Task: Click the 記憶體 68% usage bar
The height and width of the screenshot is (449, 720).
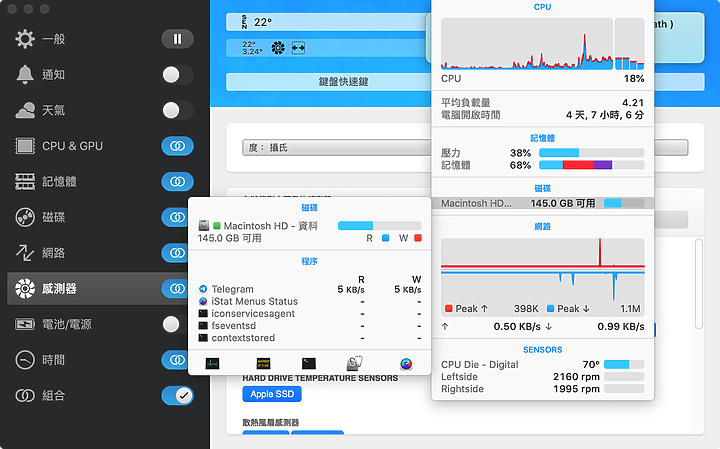Action: click(x=591, y=165)
